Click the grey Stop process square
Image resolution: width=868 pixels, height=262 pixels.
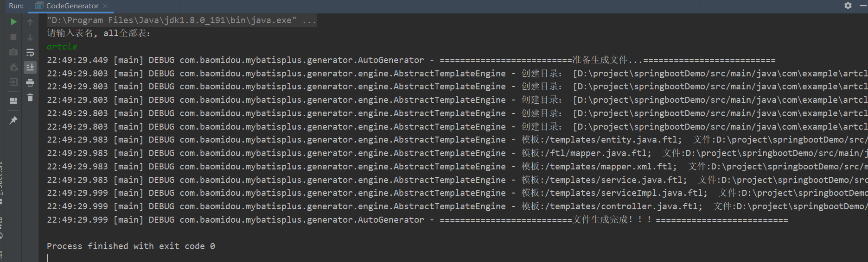pyautogui.click(x=13, y=37)
